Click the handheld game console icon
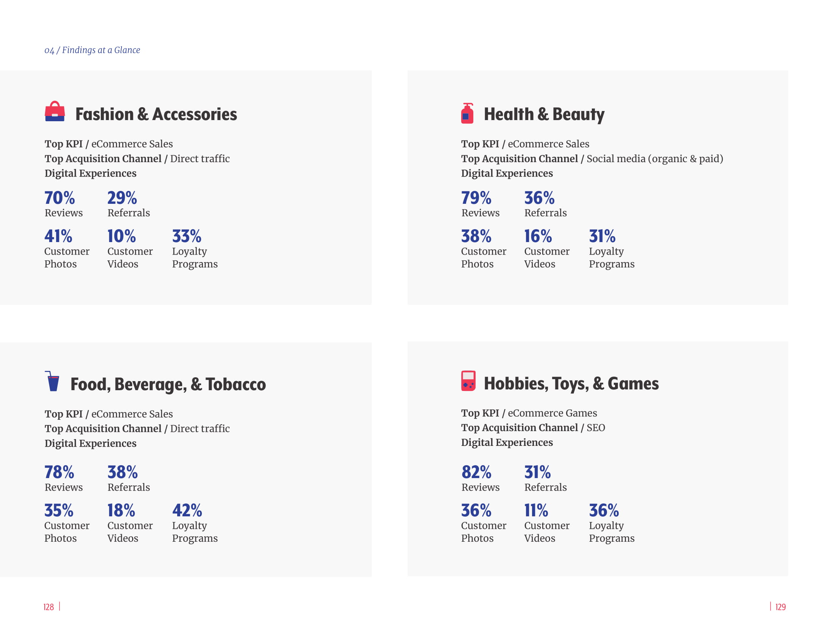Viewport: 833px width, 644px height. [468, 381]
